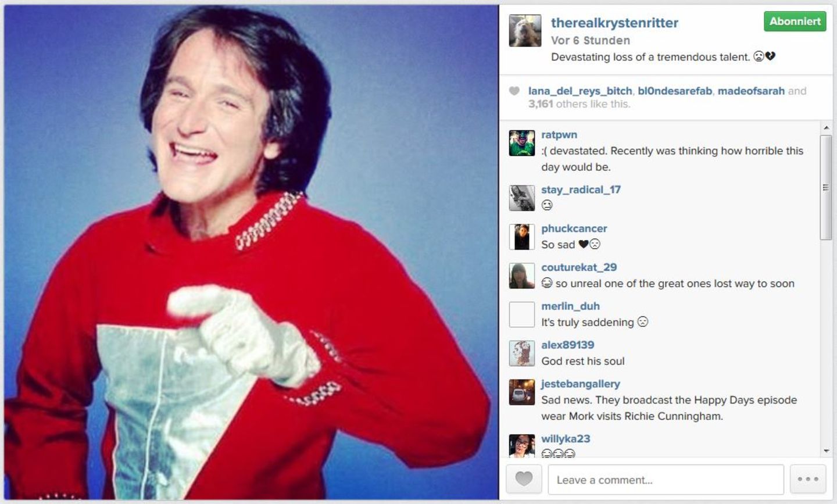Click the comments scrollbar thumb

[x=826, y=187]
